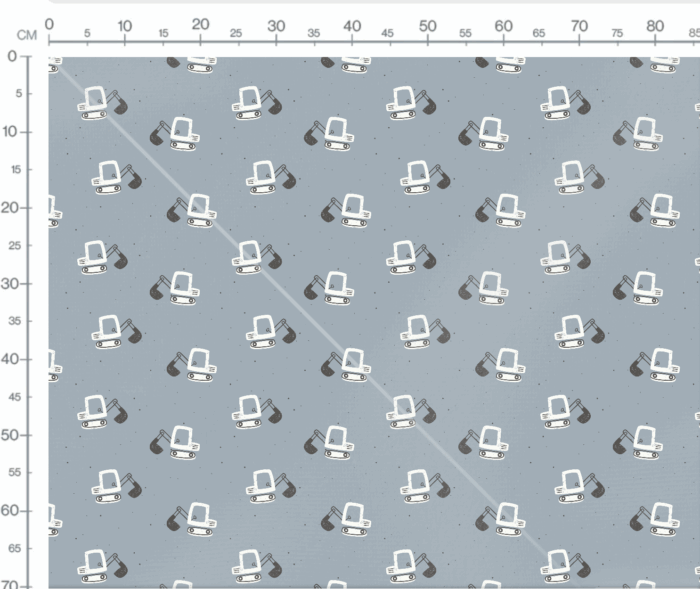Click the 25 mark on the horizontal ruler

236,33
